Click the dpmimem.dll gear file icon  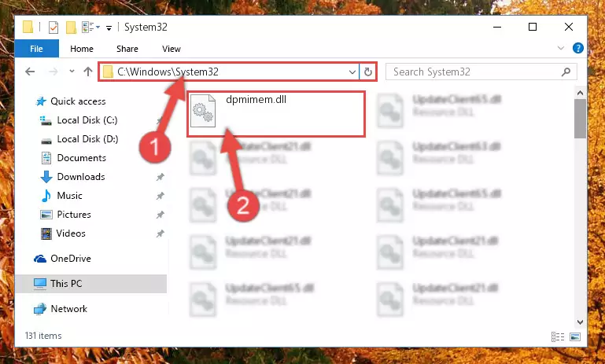pos(203,111)
